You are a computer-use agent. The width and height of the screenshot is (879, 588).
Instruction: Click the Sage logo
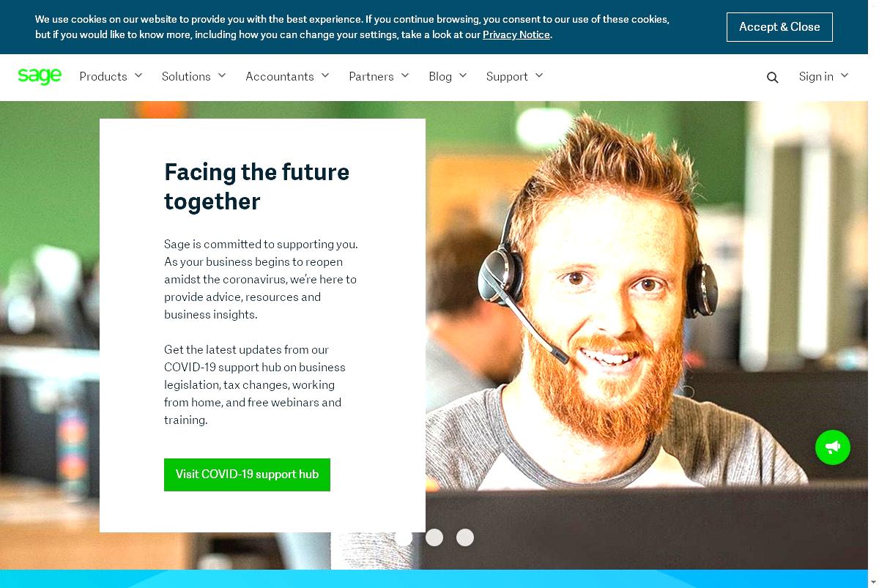click(x=40, y=75)
